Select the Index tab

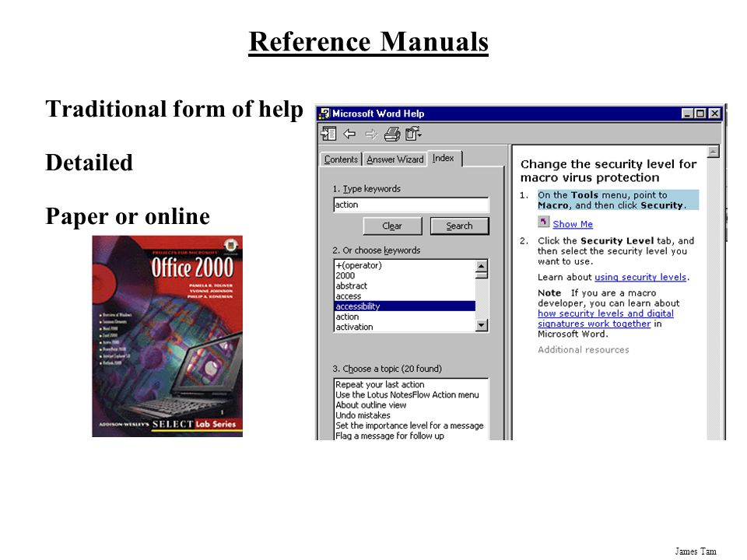[x=443, y=158]
